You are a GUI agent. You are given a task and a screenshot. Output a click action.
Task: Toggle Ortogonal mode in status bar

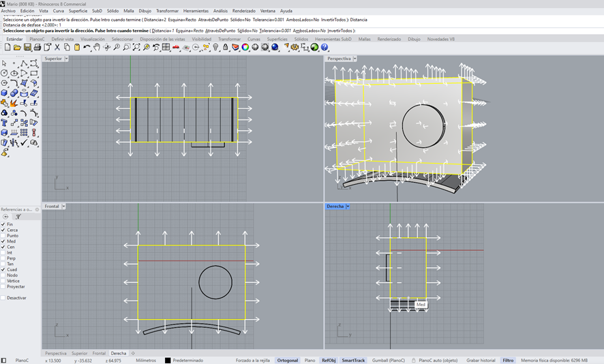coord(287,360)
